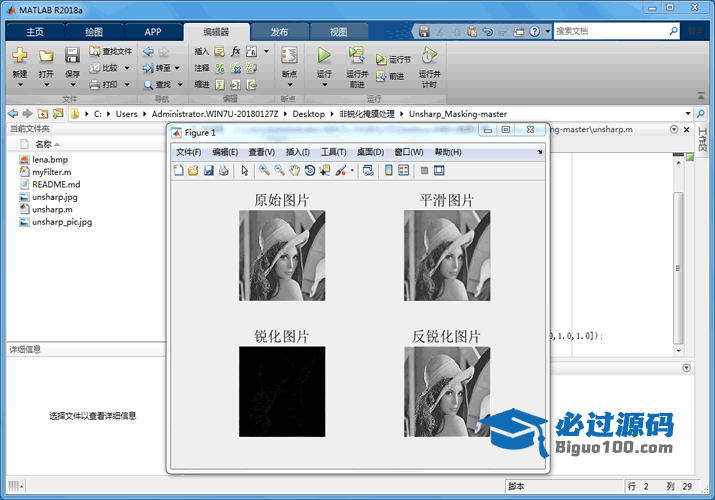Expand the Open (打开) dropdown arrow

46,84
